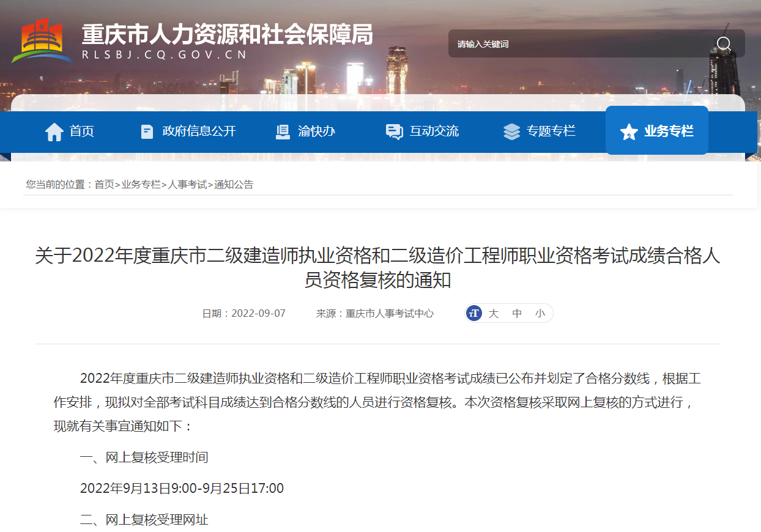Click the home house icon

click(x=54, y=131)
